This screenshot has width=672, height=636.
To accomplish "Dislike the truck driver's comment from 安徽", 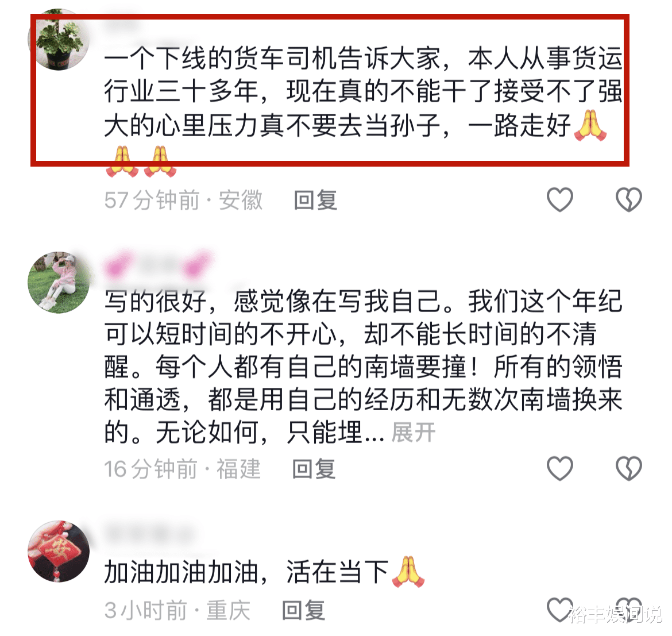I will (x=629, y=200).
